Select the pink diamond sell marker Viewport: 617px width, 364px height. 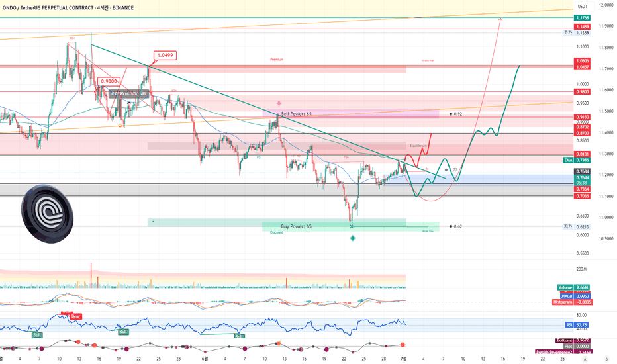pos(279,103)
